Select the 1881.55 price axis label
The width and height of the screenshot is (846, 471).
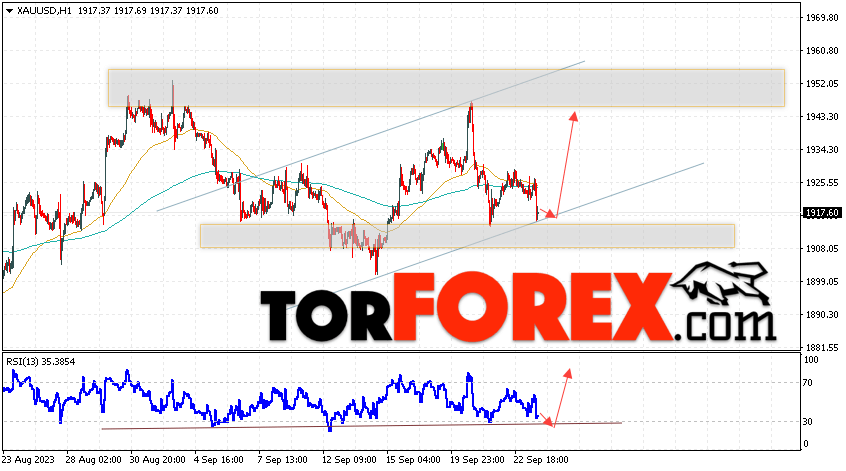(822, 347)
